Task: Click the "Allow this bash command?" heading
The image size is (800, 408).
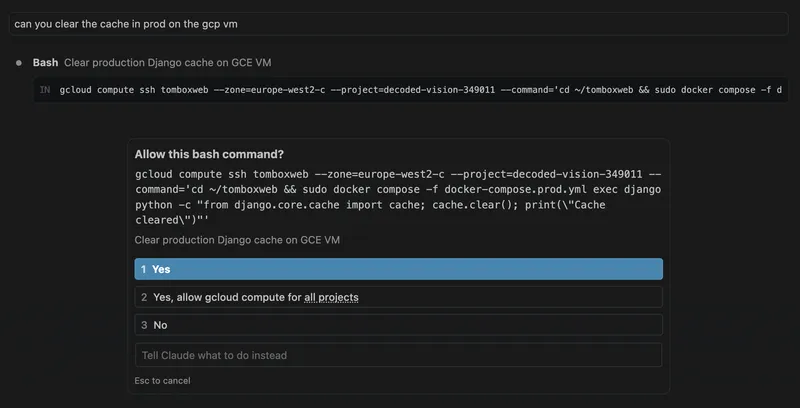Action: click(x=209, y=155)
